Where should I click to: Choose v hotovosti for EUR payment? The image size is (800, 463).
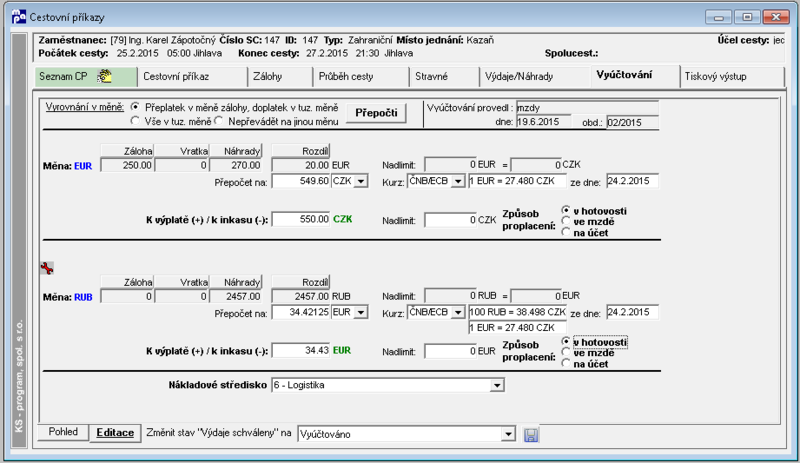[565, 210]
